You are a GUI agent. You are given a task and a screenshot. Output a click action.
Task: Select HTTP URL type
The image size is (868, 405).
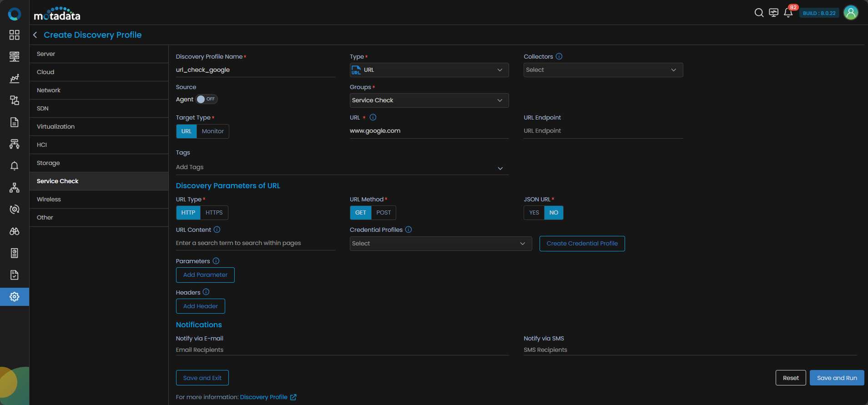(x=188, y=213)
